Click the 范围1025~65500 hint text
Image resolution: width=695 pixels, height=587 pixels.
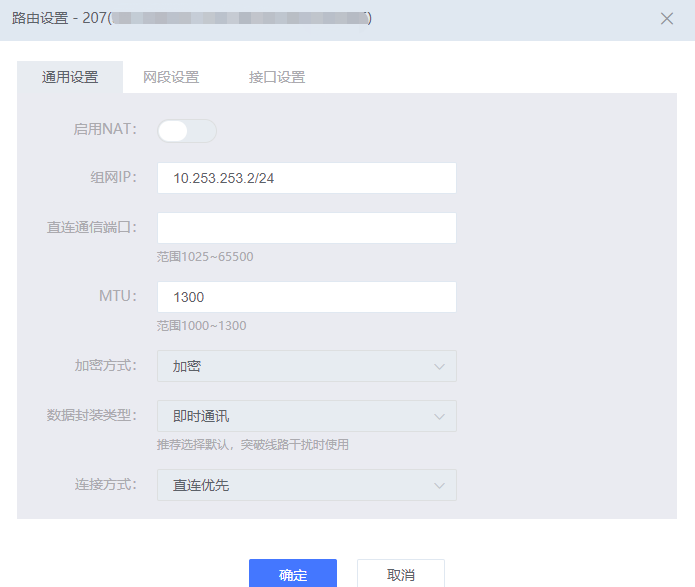tap(205, 257)
